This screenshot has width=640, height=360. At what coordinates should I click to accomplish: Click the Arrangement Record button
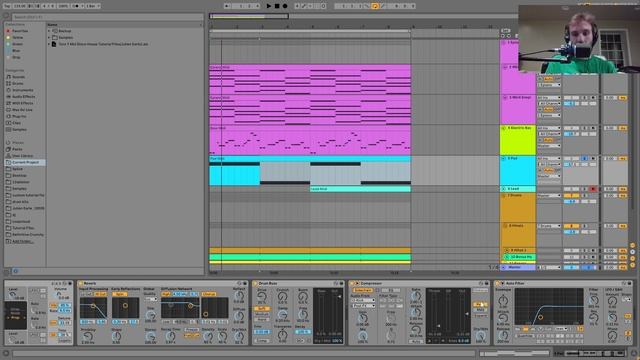click(x=285, y=6)
